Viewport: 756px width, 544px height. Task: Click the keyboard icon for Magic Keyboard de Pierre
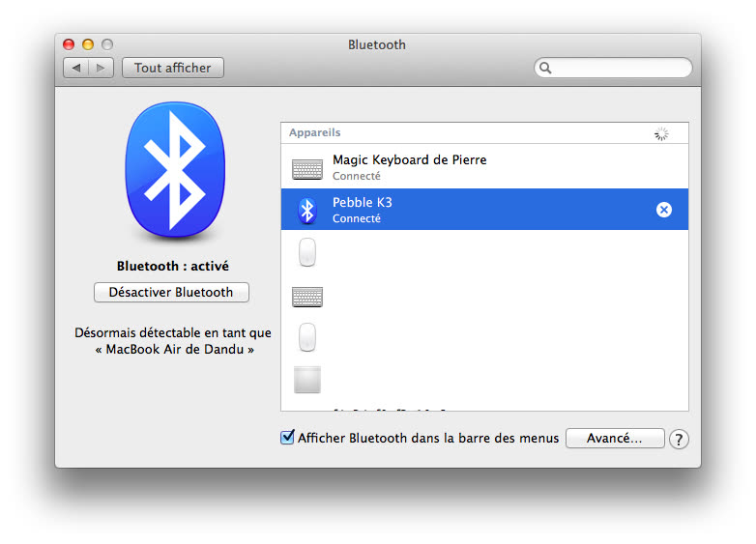pyautogui.click(x=307, y=168)
